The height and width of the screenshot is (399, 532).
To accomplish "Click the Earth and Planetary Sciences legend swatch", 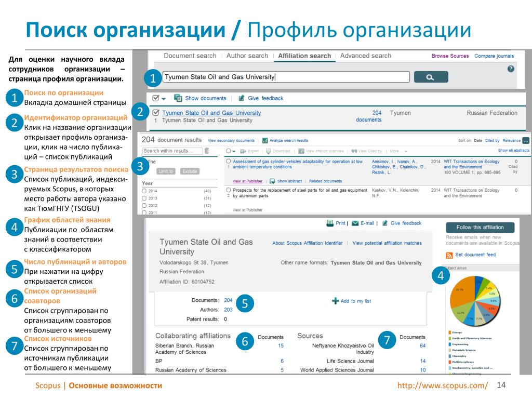I will click(x=449, y=338).
